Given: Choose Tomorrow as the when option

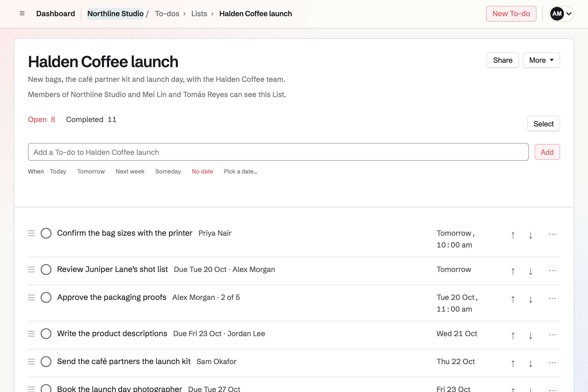Looking at the screenshot, I should 91,171.
